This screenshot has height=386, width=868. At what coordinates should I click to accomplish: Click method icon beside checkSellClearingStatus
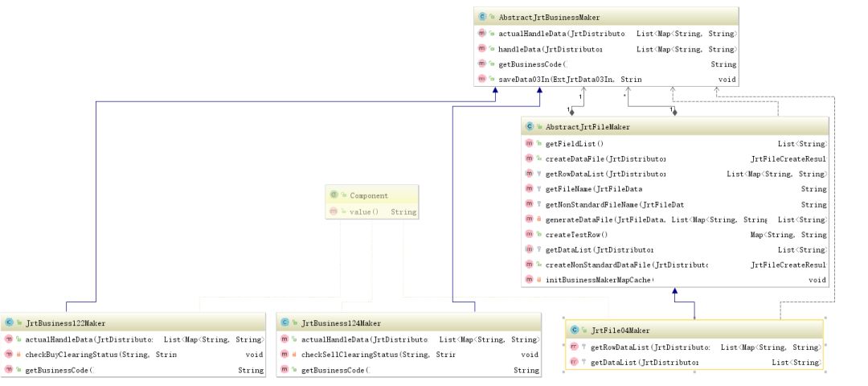tap(285, 355)
